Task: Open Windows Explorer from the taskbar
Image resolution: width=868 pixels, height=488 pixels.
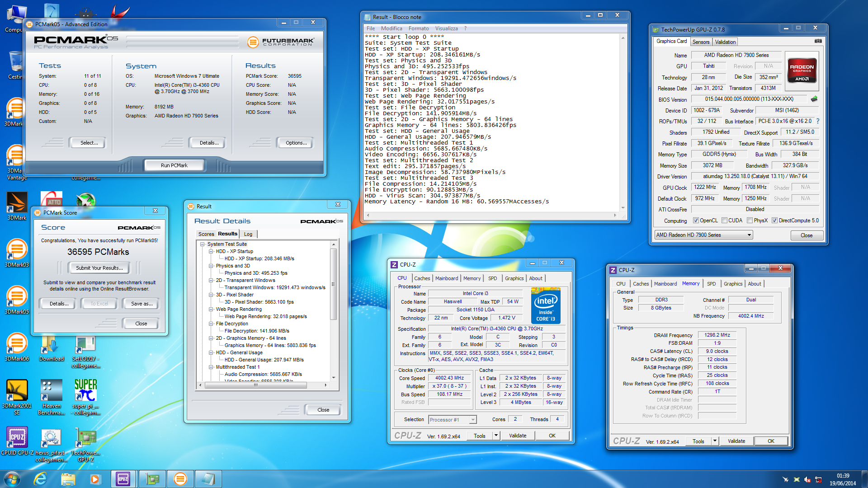Action: [68, 479]
